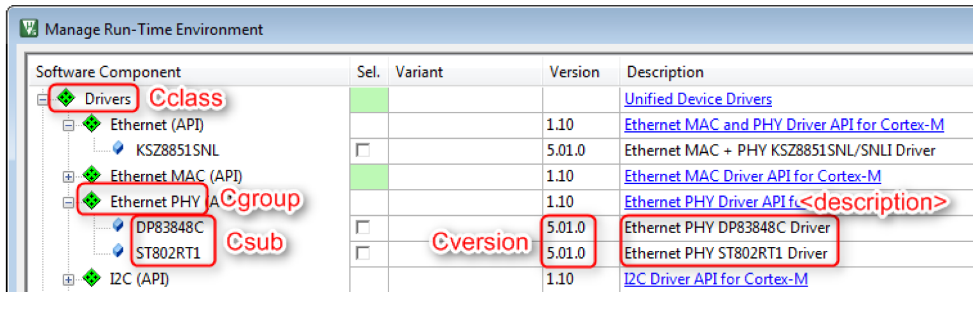Expand the Ethernet MAC (API) node
This screenshot has height=310, width=980.
[69, 176]
